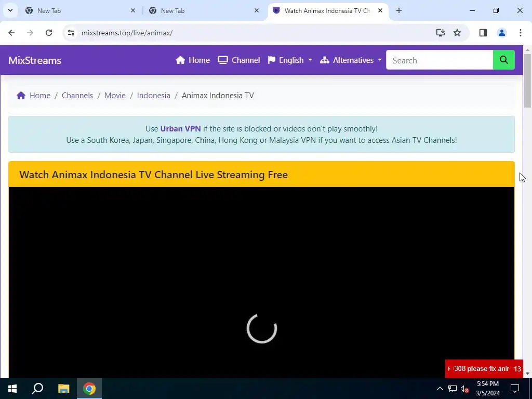
Task: Select the Watch Animax Indonesia TV tab
Action: [x=327, y=10]
